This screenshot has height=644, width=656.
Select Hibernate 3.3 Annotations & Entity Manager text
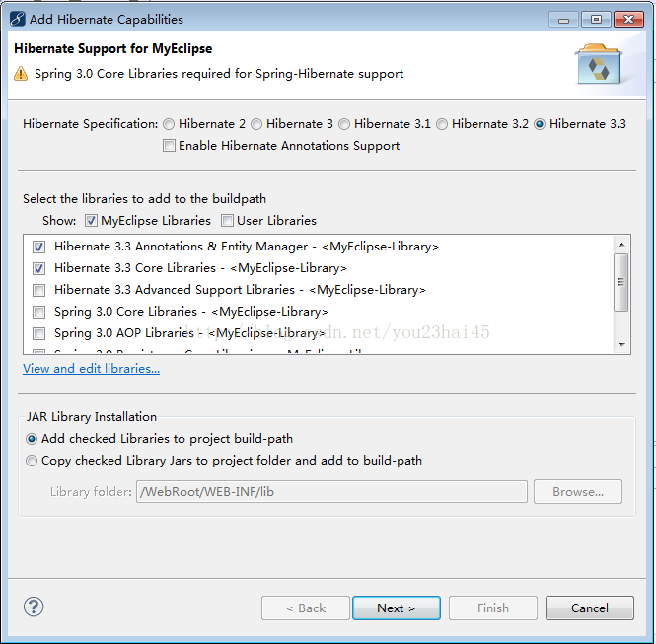click(x=247, y=247)
